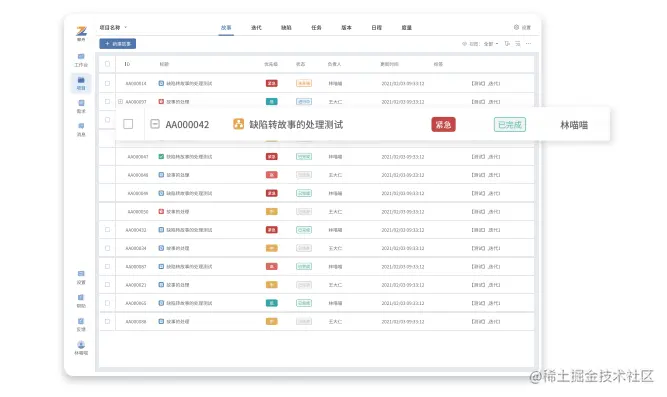Viewport: 667px width, 397px height.
Task: Open the 项目名称 project dropdown
Action: click(113, 27)
